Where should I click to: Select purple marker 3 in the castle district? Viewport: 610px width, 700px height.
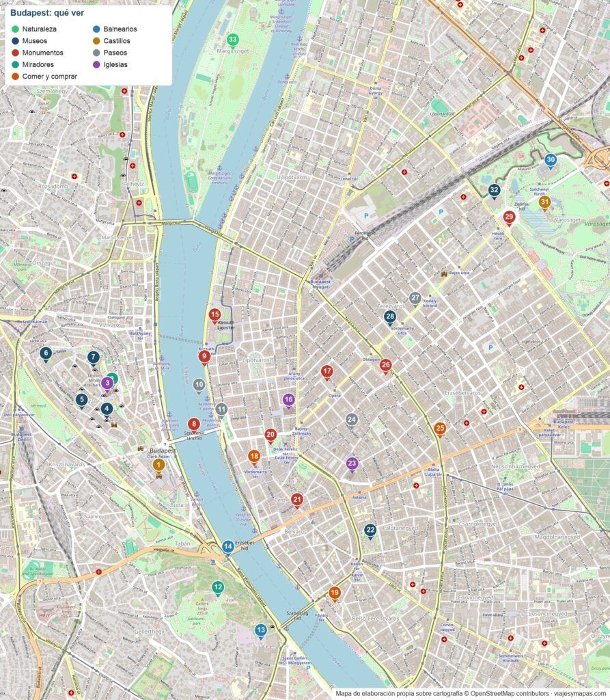[107, 383]
